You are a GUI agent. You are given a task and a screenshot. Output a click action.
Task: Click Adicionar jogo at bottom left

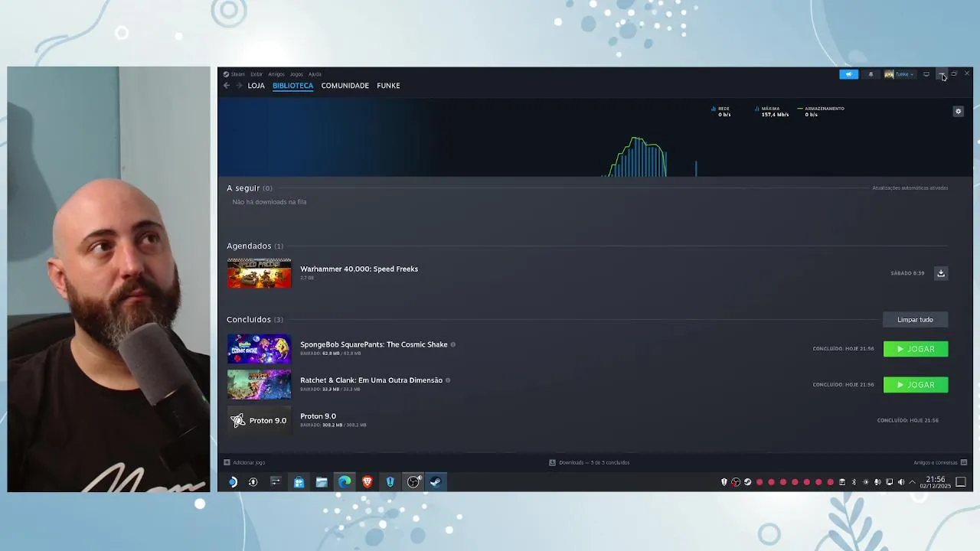pos(244,462)
